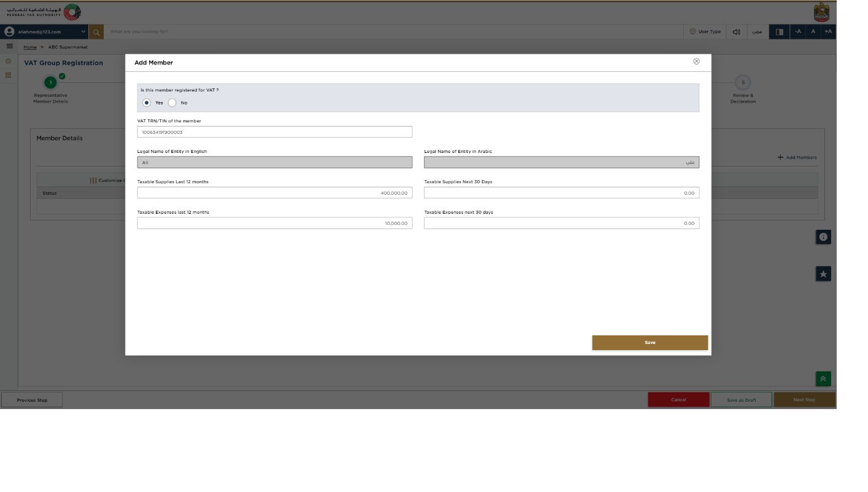Select No for VAT registered member
868x492 pixels.
(x=172, y=103)
